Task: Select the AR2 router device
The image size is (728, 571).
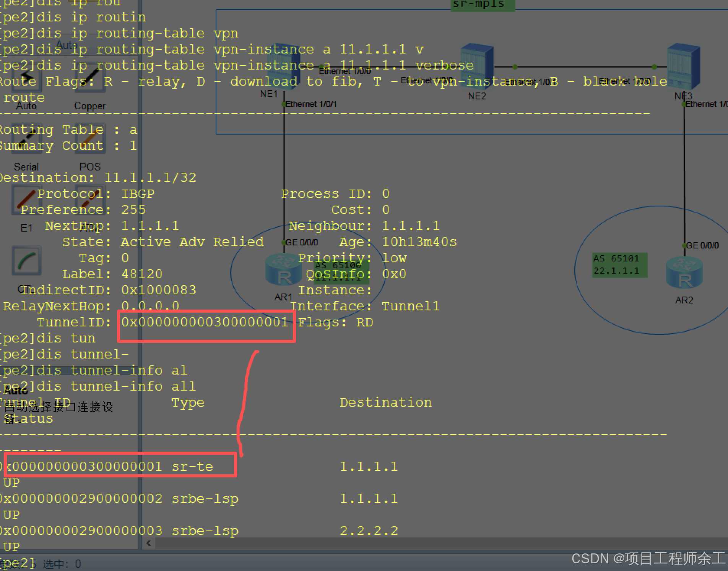Action: [684, 272]
